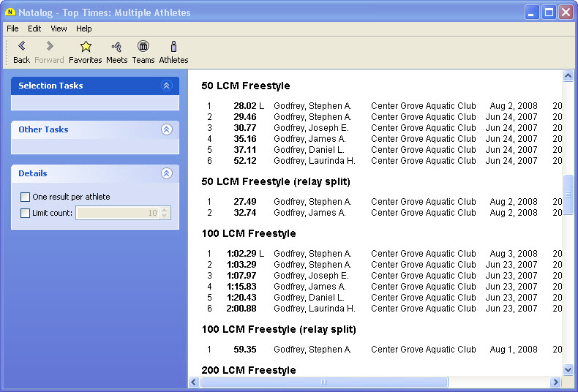Click the horizontal scrollbar thumb
Viewport: 578px width, 392px height.
[323, 382]
